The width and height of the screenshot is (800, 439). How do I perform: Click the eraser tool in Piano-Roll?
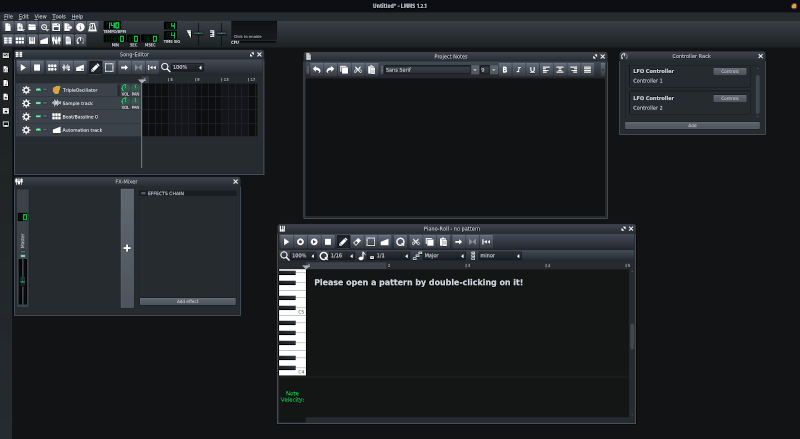(x=357, y=241)
